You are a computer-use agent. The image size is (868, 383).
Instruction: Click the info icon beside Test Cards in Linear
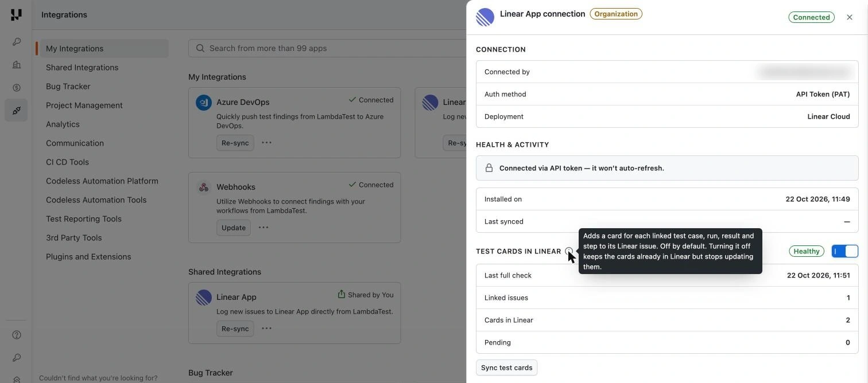click(x=569, y=251)
